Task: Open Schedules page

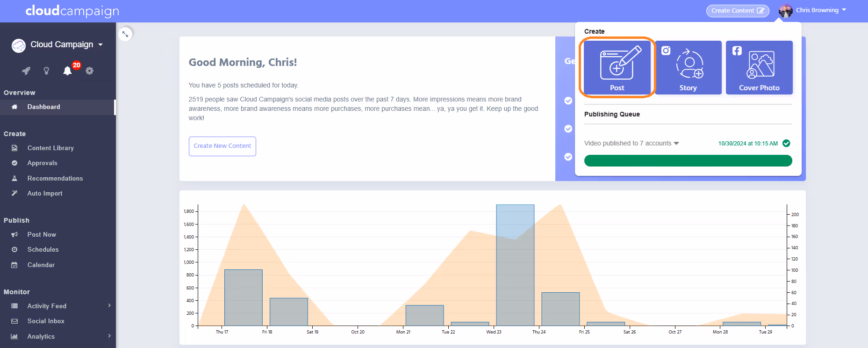Action: coord(43,249)
